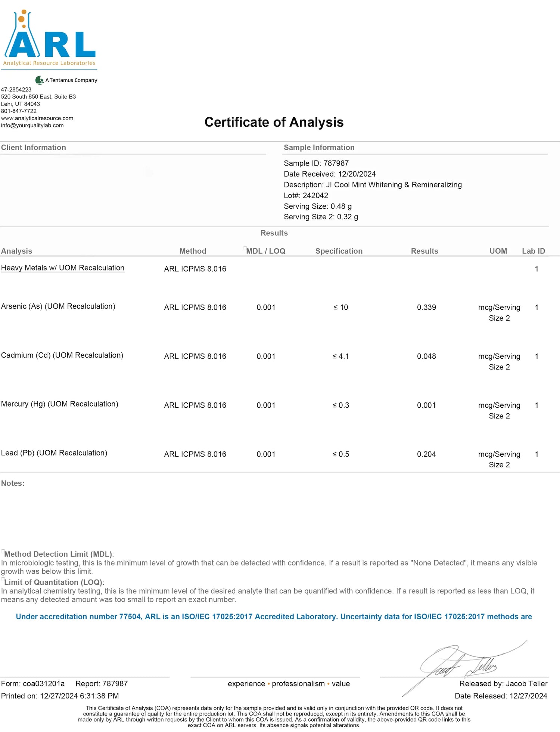The image size is (560, 732).
Task: Click the Arsenic result value 0.339
Action: [426, 307]
